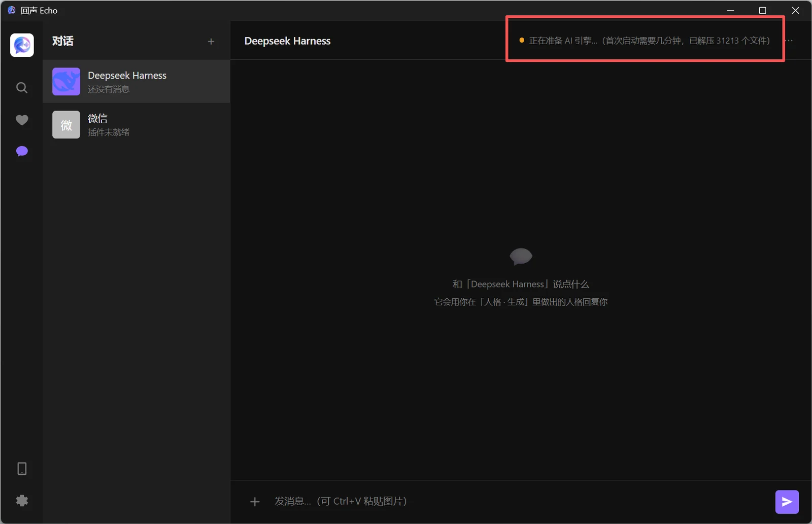Select the Deepseek Harness conversation
The image size is (812, 524).
tap(137, 82)
